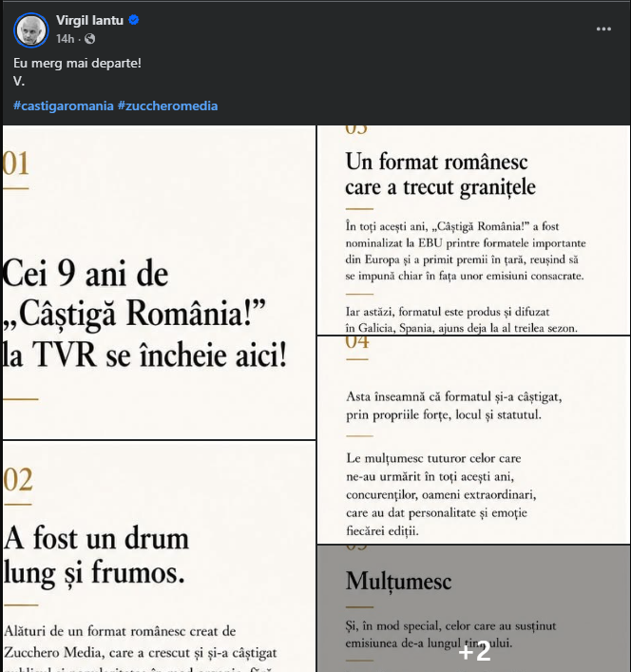Click the gold '02' number on the second slide
Viewport: 631px width, 672px height.
click(17, 480)
